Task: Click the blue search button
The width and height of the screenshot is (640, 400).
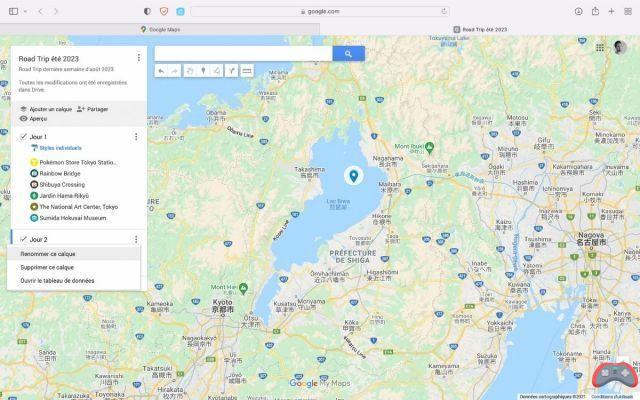Action: 349,53
